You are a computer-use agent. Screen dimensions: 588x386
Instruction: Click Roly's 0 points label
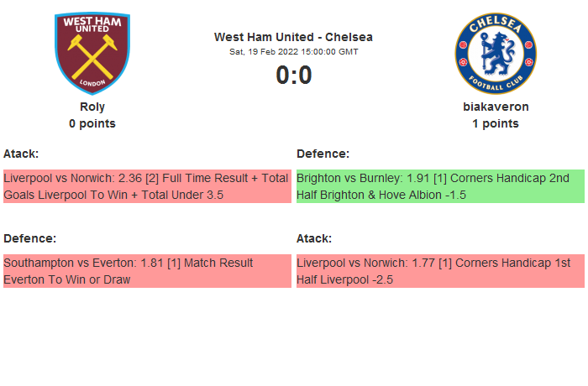92,123
